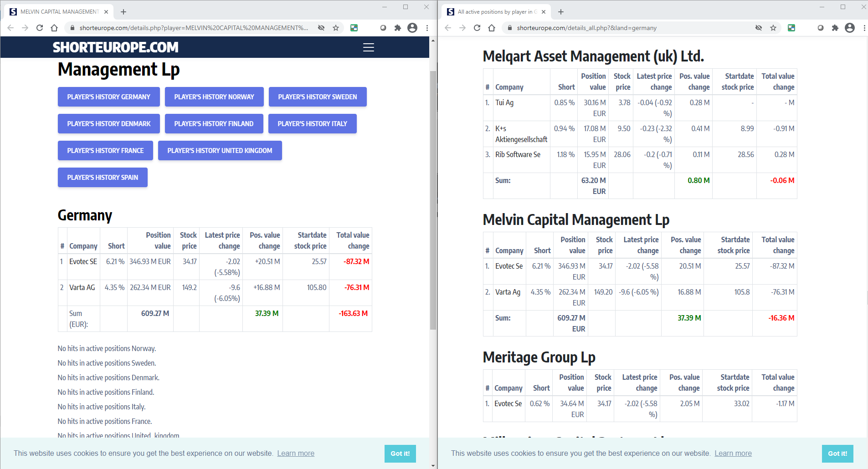Open Chrome three-dot menu in left window

pos(427,28)
